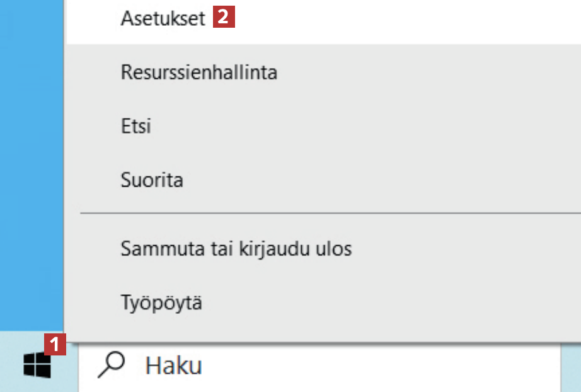This screenshot has height=392, width=581.
Task: Start a search via the Etsi entry
Action: click(x=135, y=127)
